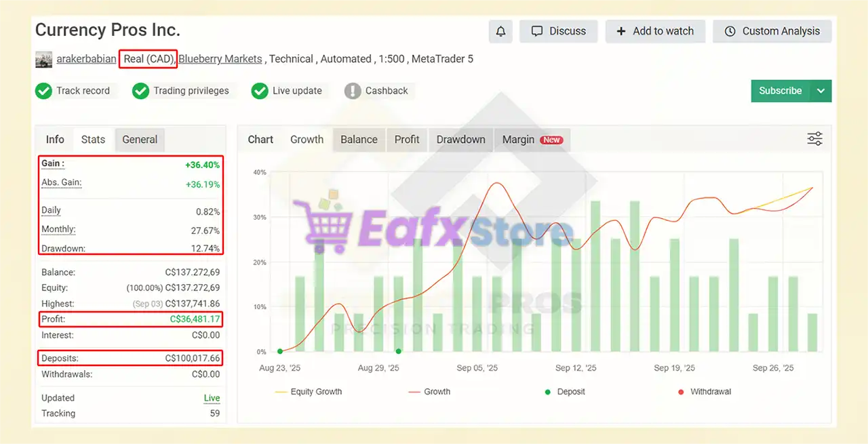This screenshot has width=868, height=444.
Task: Open the Blueberry Markets broker link
Action: coord(220,59)
